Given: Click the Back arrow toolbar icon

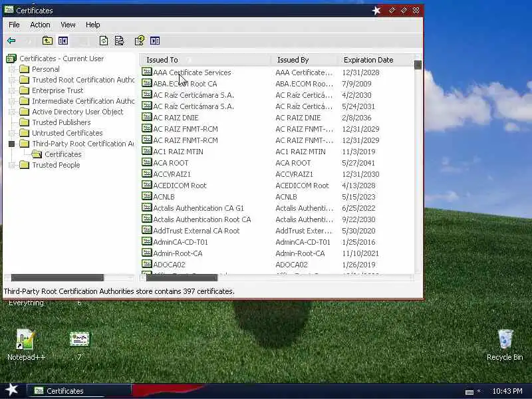Looking at the screenshot, I should point(11,41).
